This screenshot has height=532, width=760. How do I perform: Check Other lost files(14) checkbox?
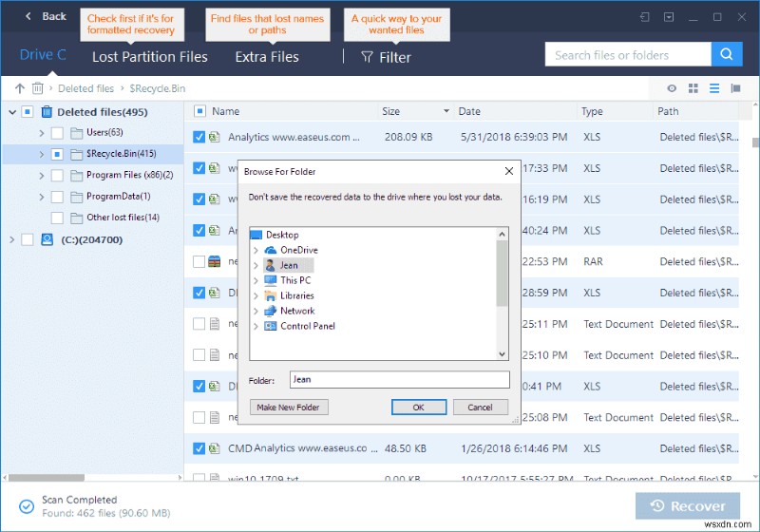pyautogui.click(x=57, y=218)
